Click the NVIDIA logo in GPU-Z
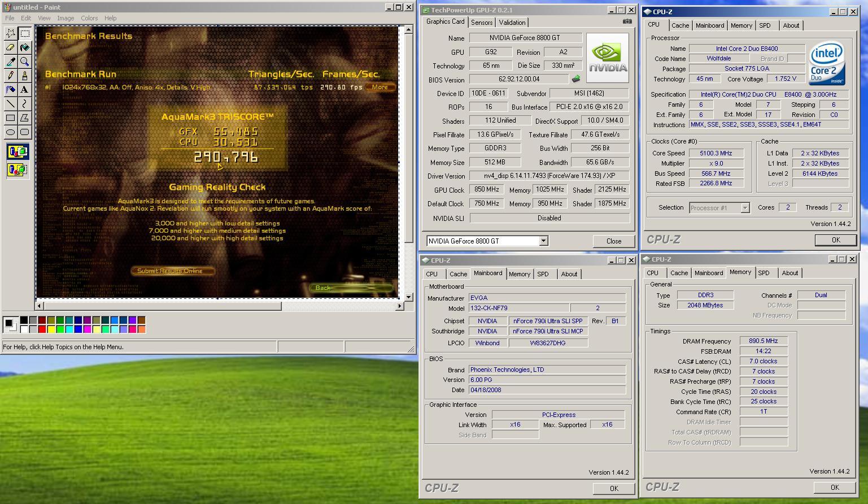The image size is (868, 504). tap(608, 58)
